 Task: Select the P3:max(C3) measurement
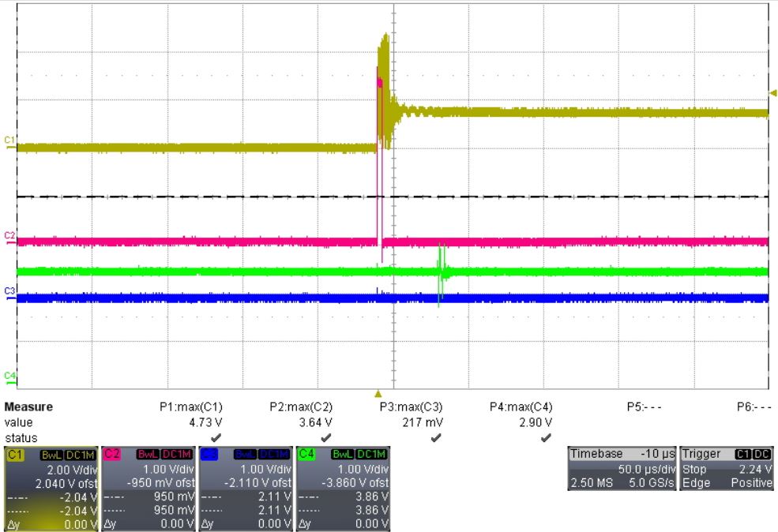411,407
